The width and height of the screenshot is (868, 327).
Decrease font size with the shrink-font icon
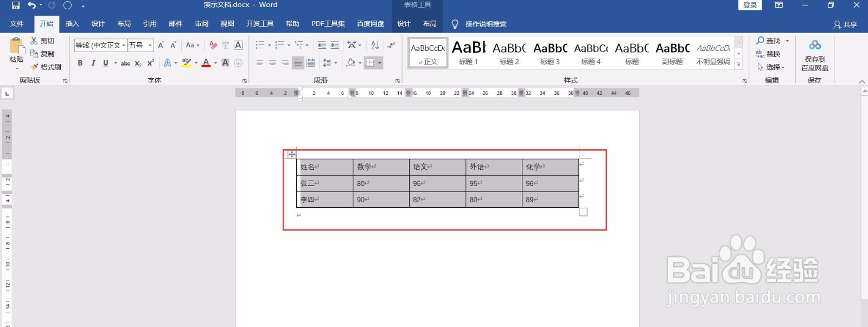coord(173,45)
